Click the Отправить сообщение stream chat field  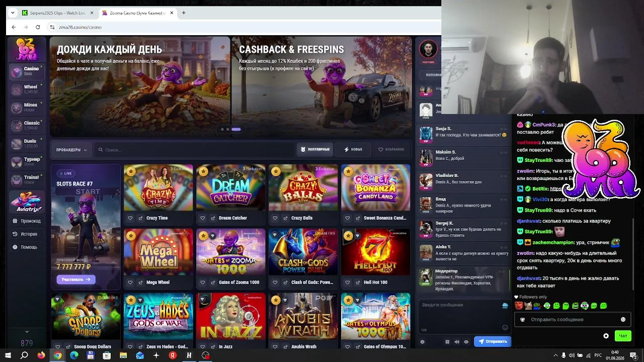tap(573, 320)
